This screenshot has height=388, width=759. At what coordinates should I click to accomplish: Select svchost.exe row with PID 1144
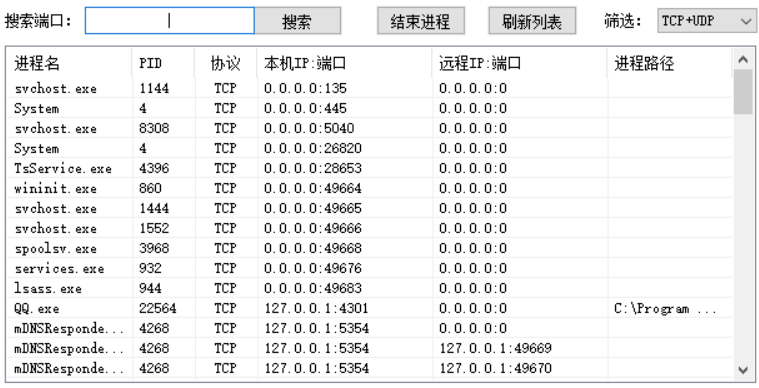click(370, 89)
